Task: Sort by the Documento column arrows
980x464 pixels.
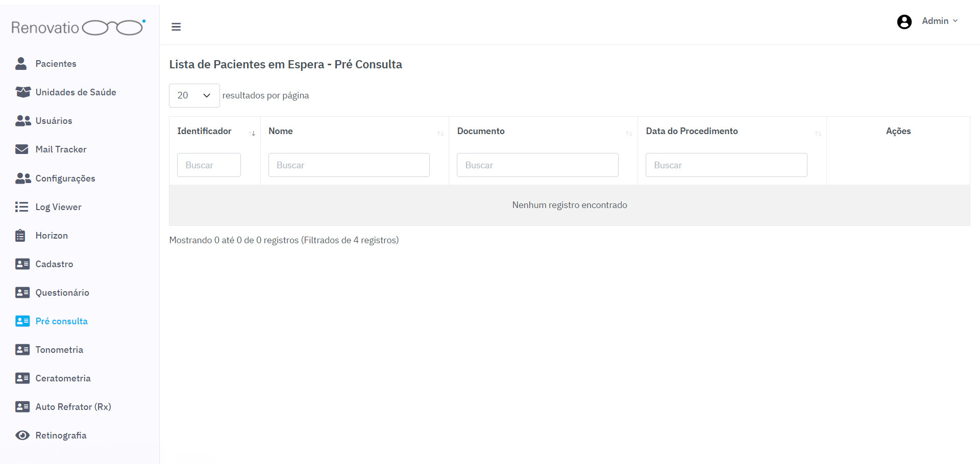Action: (629, 134)
